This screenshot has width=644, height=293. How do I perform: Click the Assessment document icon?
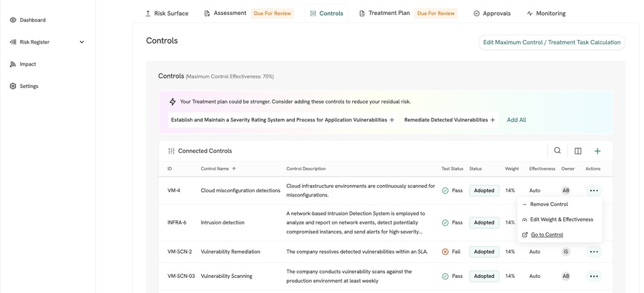click(207, 14)
